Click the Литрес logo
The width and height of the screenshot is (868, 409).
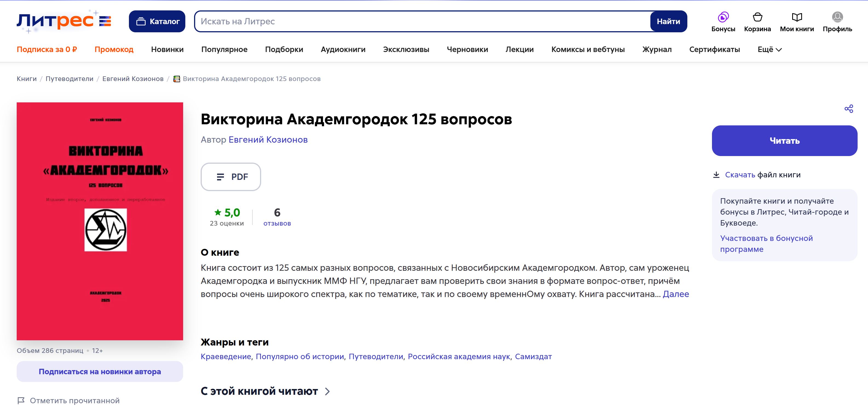coord(64,21)
